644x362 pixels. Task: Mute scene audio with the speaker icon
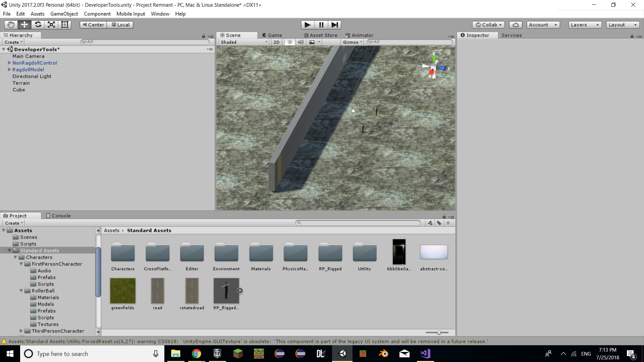pos(301,42)
